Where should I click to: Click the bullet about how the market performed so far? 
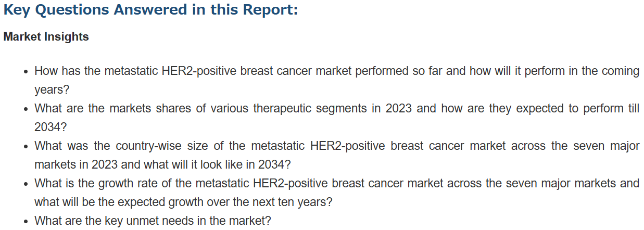[x=337, y=80]
